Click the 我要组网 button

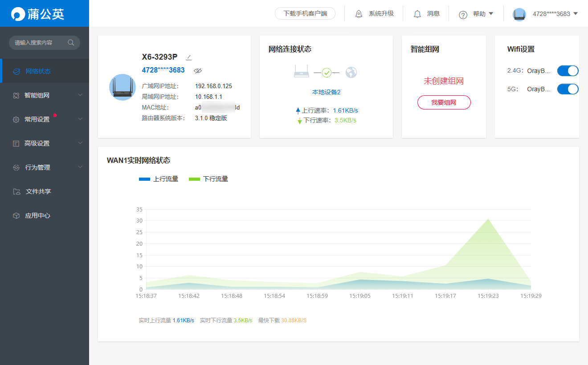[x=444, y=102]
